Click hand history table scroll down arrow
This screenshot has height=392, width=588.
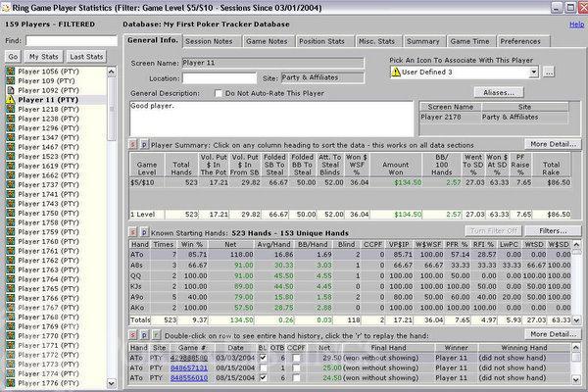pos(577,379)
